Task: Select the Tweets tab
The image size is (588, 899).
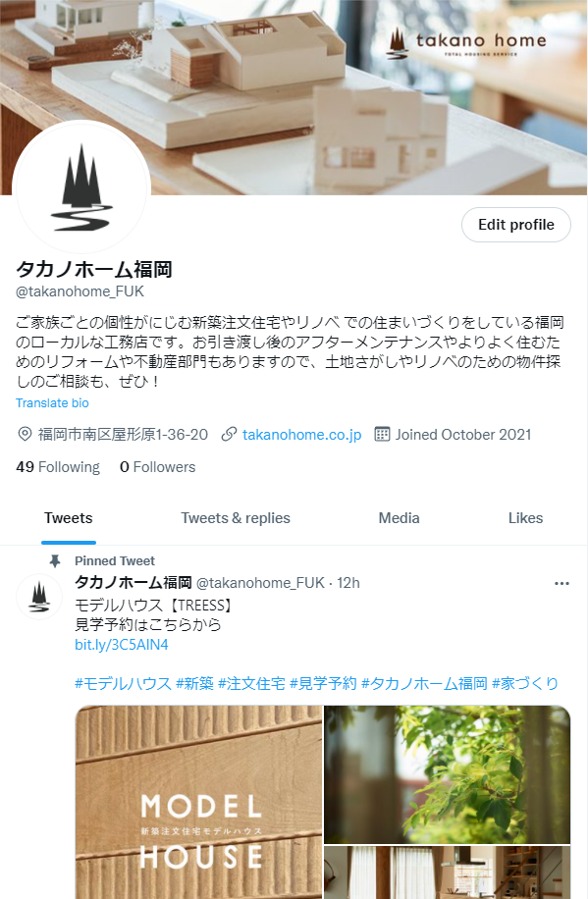Action: click(69, 518)
